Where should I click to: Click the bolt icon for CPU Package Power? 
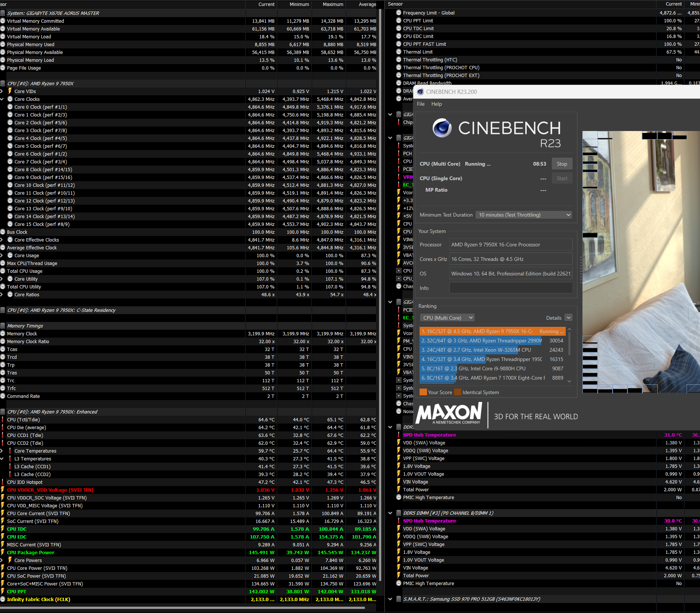click(x=3, y=553)
